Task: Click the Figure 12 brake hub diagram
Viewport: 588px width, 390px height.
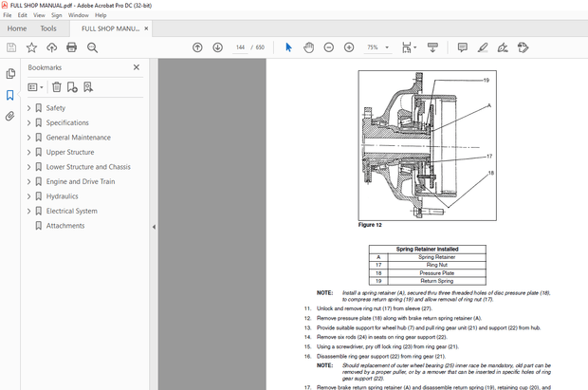Action: click(x=427, y=145)
